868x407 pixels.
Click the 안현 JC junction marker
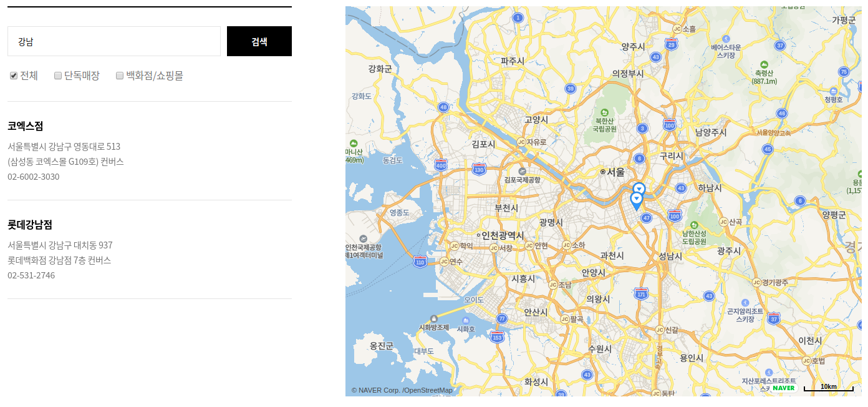pos(529,245)
